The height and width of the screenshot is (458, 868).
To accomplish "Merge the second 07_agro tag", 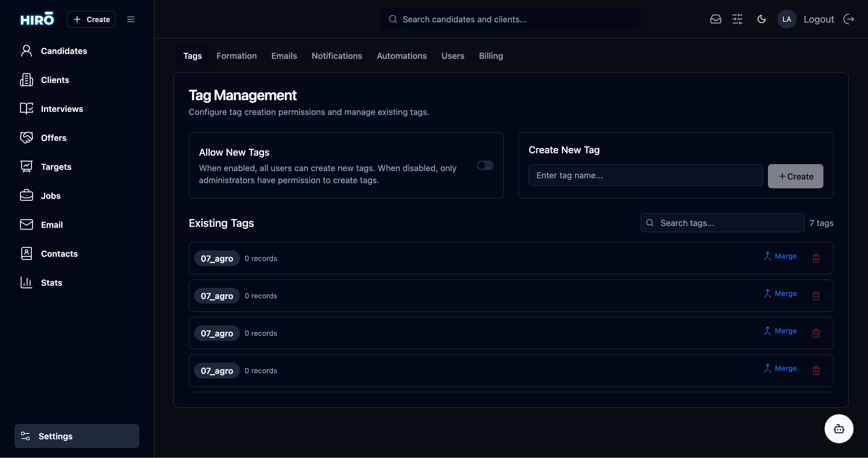I will click(x=780, y=294).
